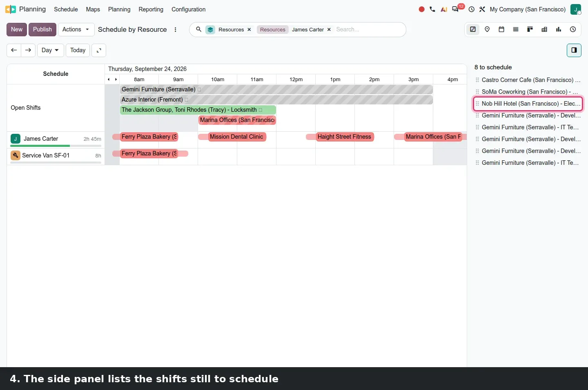This screenshot has height=390, width=588.
Task: Expand the Gantt view to fullscreen
Action: 99,50
